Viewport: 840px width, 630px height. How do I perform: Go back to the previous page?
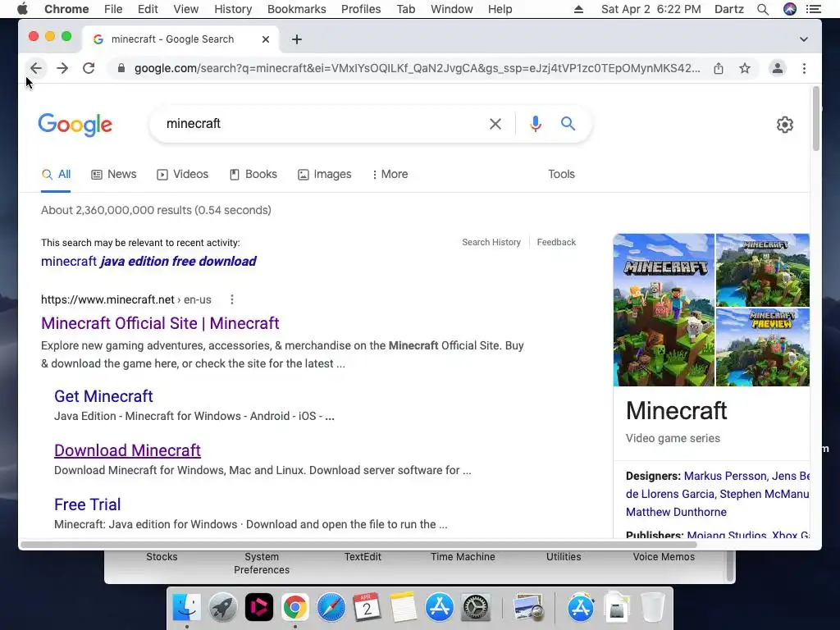pyautogui.click(x=36, y=68)
